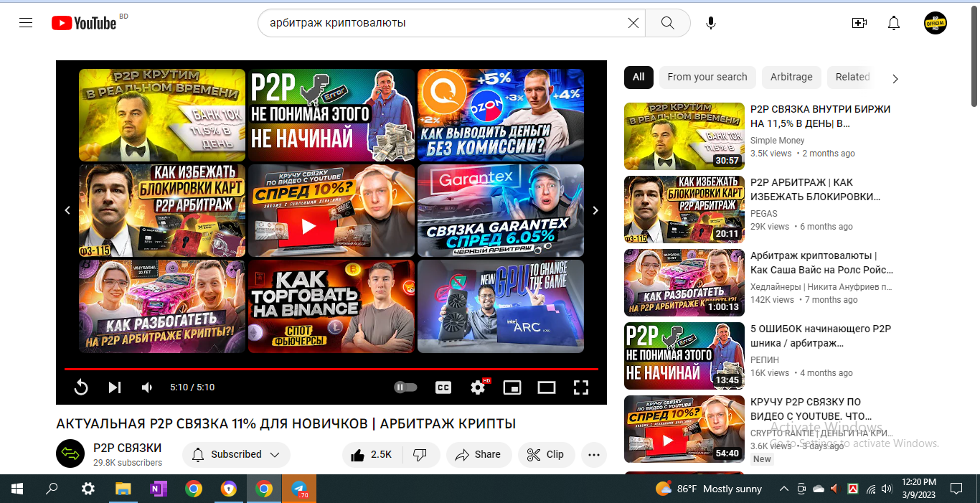Switch to miniplayer mode
980x503 pixels.
(512, 387)
